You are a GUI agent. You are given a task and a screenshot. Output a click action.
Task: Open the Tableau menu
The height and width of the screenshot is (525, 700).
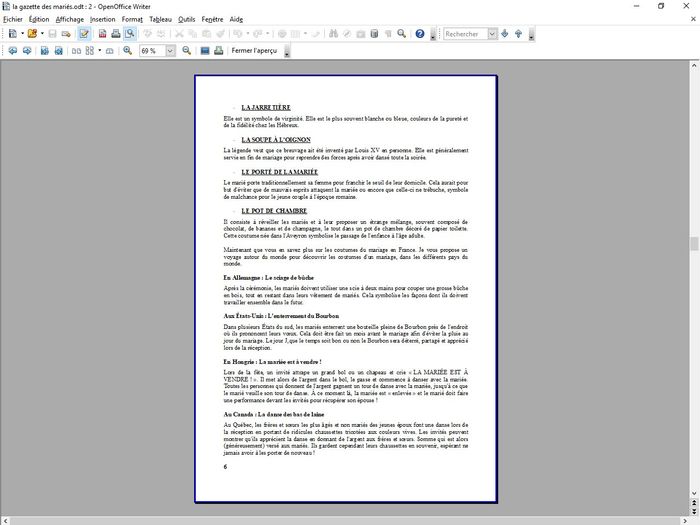pos(160,19)
